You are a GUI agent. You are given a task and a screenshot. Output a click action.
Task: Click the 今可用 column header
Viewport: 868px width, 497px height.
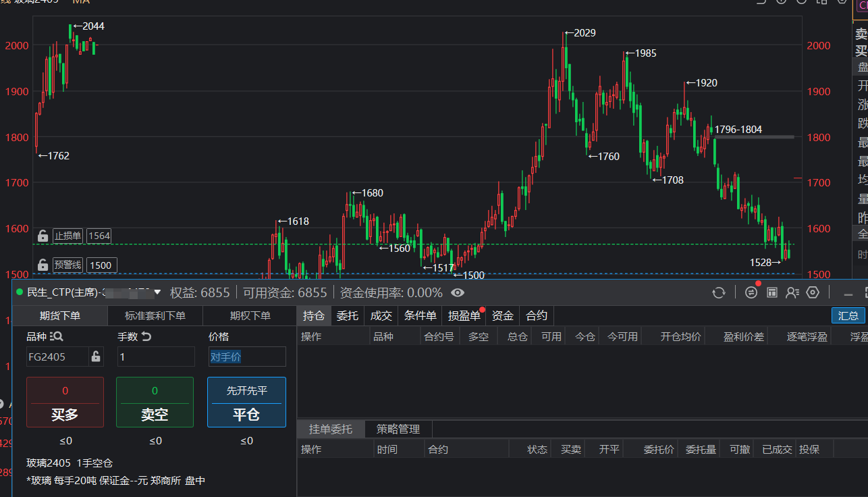(622, 336)
